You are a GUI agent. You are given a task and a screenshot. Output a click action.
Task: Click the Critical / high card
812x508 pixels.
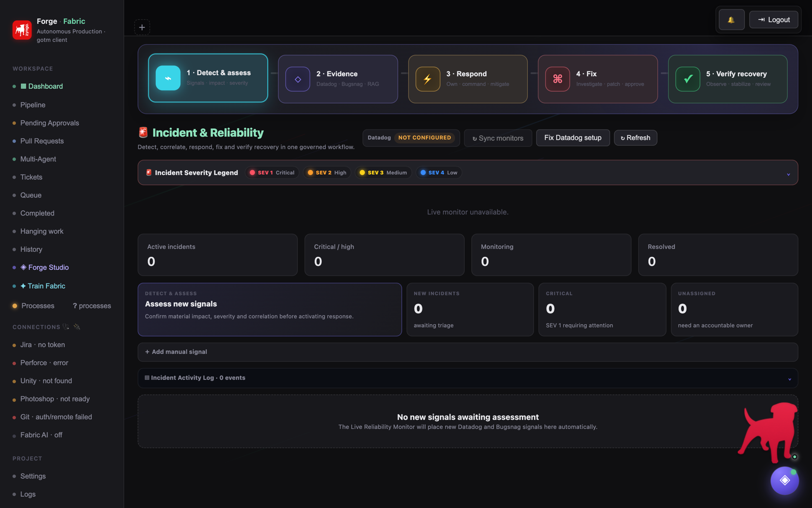pyautogui.click(x=384, y=255)
